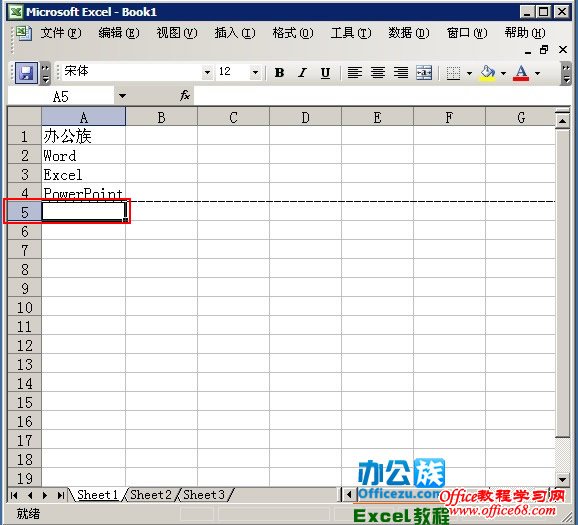Toggle Bold formatting
The height and width of the screenshot is (525, 578).
[279, 73]
